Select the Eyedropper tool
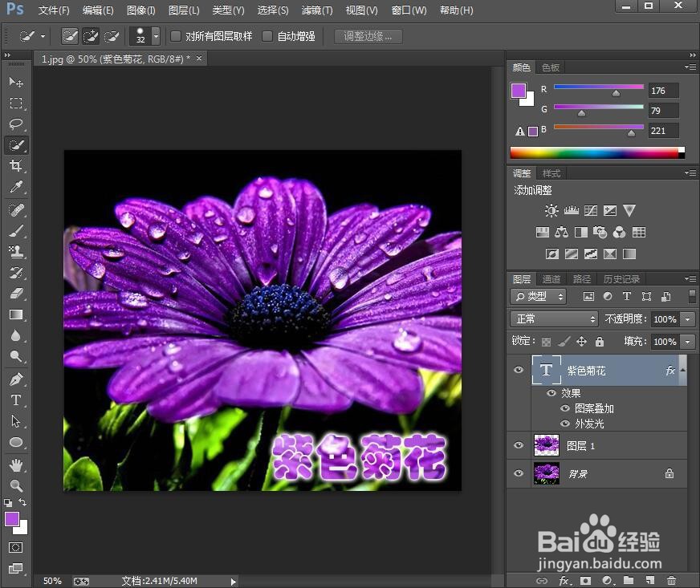The height and width of the screenshot is (588, 700). 16,187
